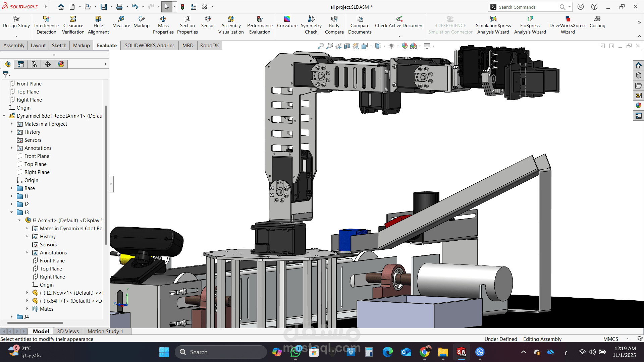Open the PropertyManager tab icon

(x=21, y=64)
